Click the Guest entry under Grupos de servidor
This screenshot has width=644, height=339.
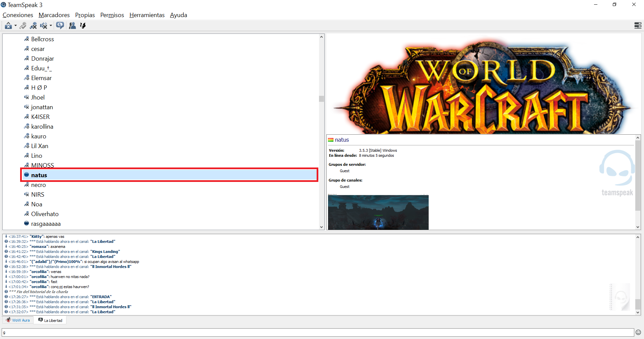[x=344, y=171]
